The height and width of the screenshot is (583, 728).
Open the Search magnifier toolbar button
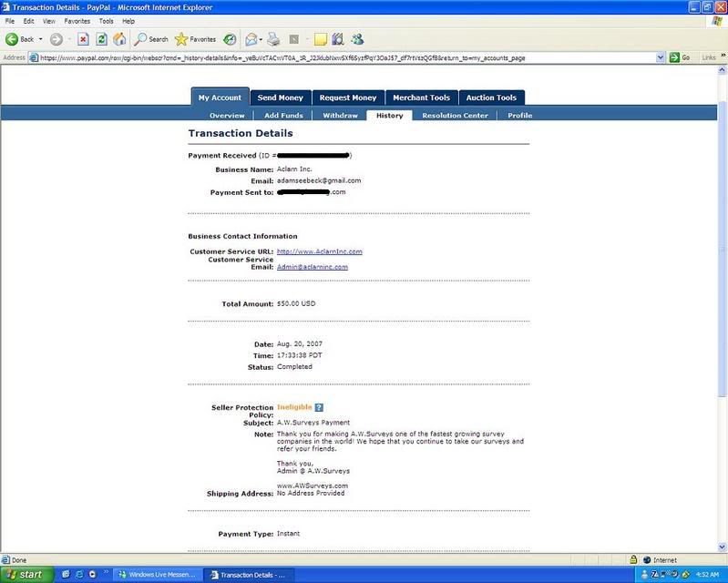tap(151, 39)
